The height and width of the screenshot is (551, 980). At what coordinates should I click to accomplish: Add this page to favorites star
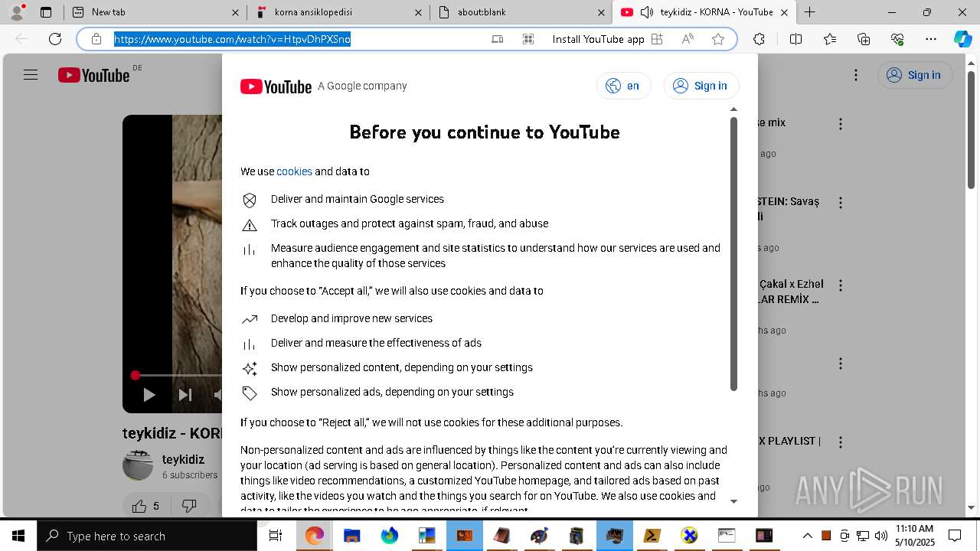point(718,39)
